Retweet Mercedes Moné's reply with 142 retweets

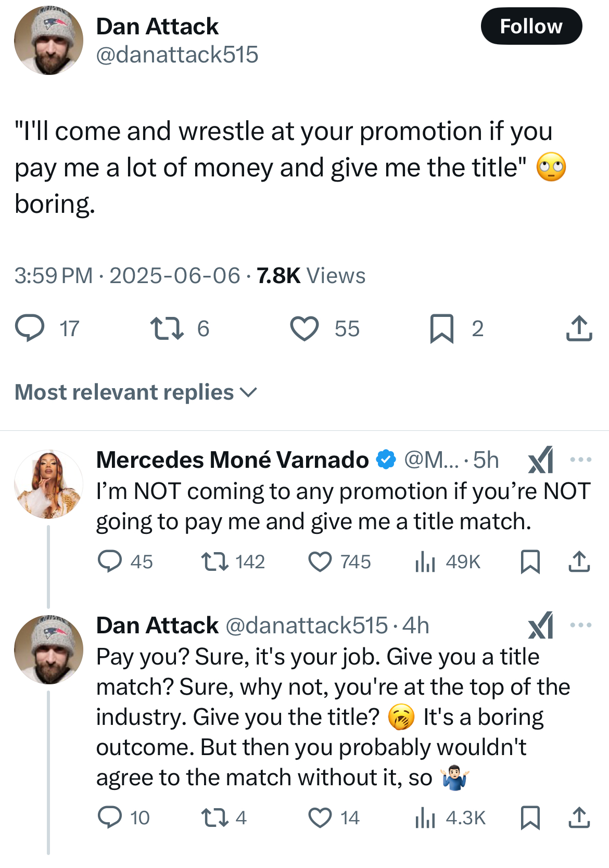pyautogui.click(x=214, y=562)
